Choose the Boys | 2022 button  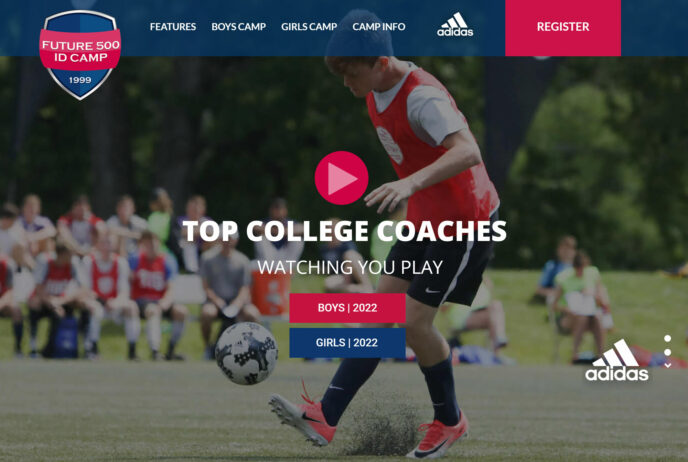tap(348, 308)
